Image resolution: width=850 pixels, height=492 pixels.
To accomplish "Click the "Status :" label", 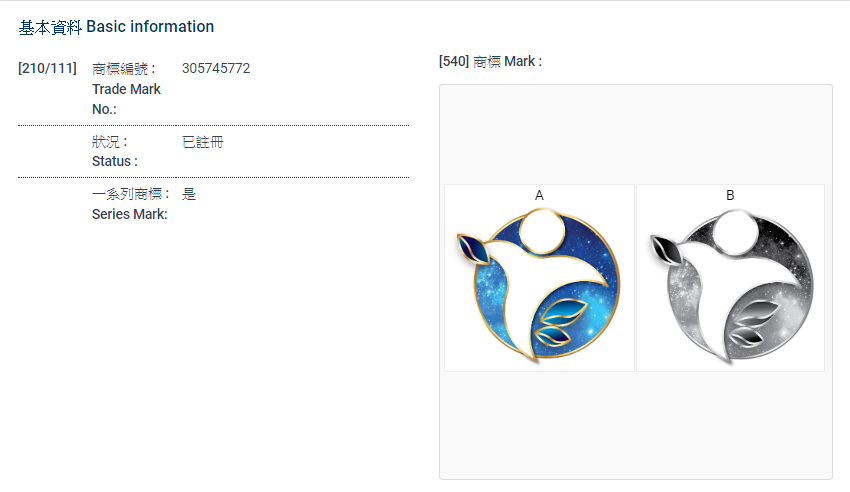I will tap(114, 161).
